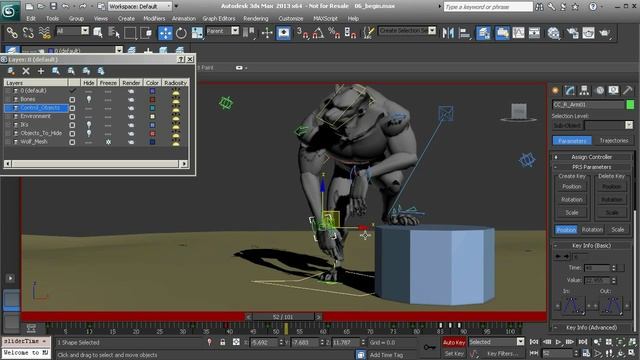Viewport: 640px width, 360px height.
Task: Open the Animation menu
Action: click(184, 18)
